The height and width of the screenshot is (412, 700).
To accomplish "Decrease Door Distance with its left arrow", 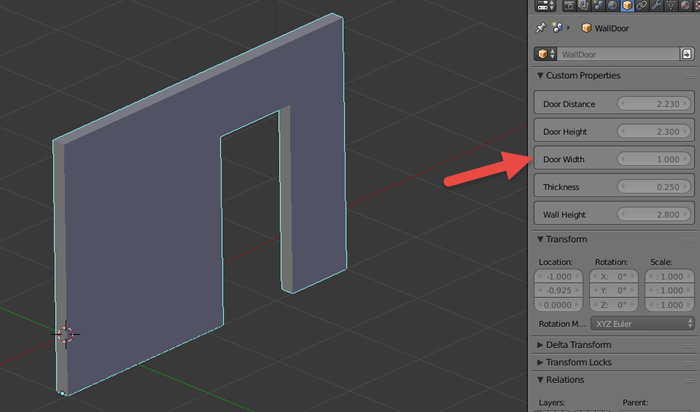I will pyautogui.click(x=623, y=104).
